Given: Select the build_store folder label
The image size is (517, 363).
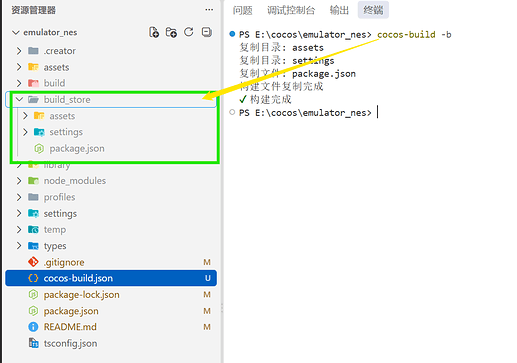Looking at the screenshot, I should (67, 100).
